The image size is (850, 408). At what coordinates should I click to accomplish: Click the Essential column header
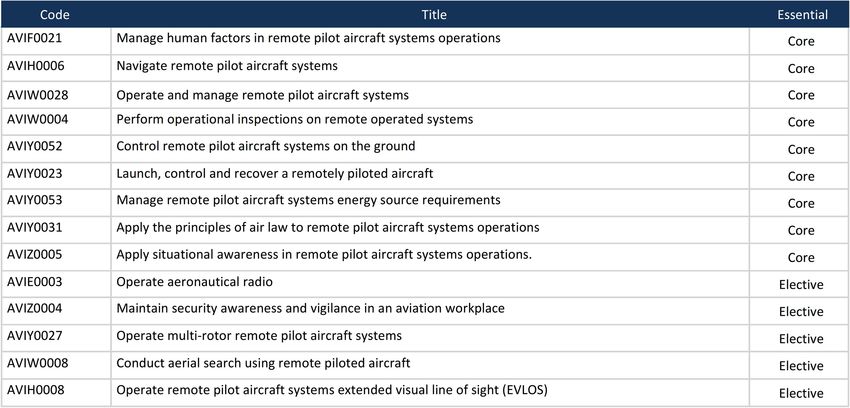coord(802,15)
